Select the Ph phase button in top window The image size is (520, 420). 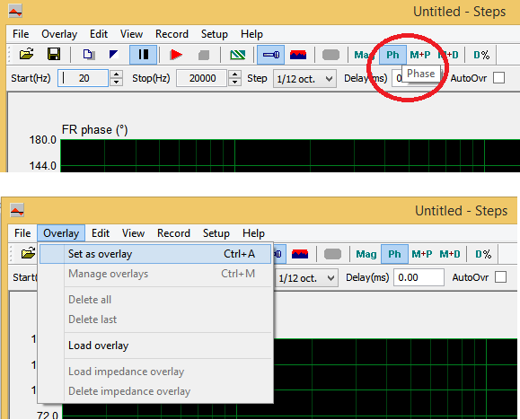tap(392, 55)
